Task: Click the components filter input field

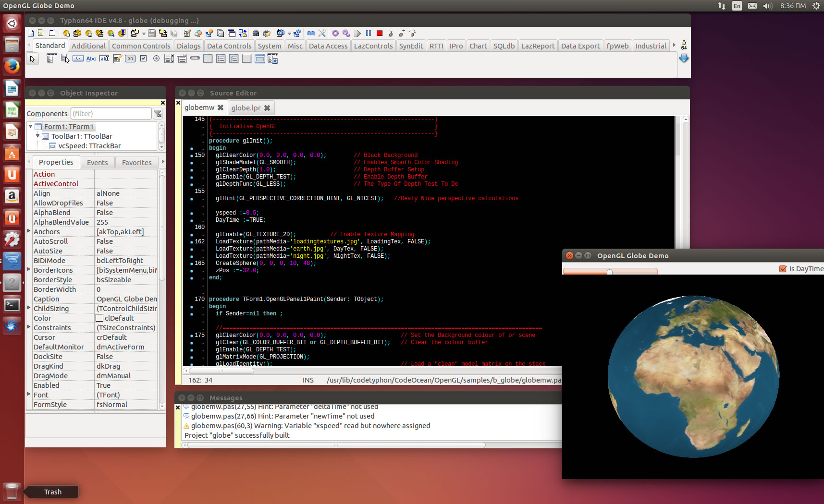Action: coord(111,113)
